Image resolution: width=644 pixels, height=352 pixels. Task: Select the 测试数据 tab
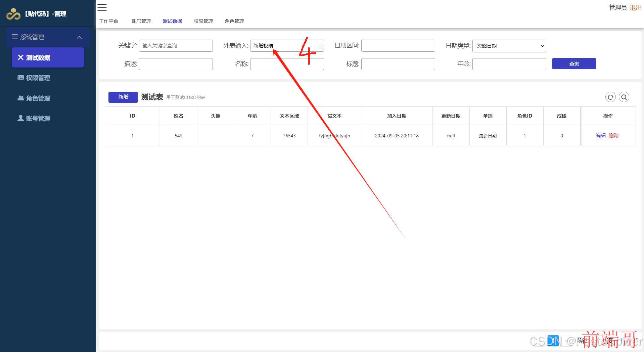172,21
